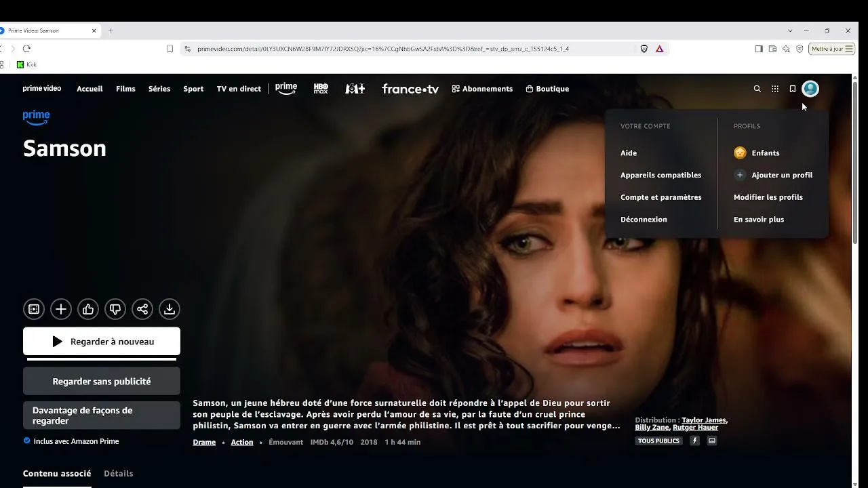Open Compte et paramètres
868x488 pixels.
tap(661, 197)
